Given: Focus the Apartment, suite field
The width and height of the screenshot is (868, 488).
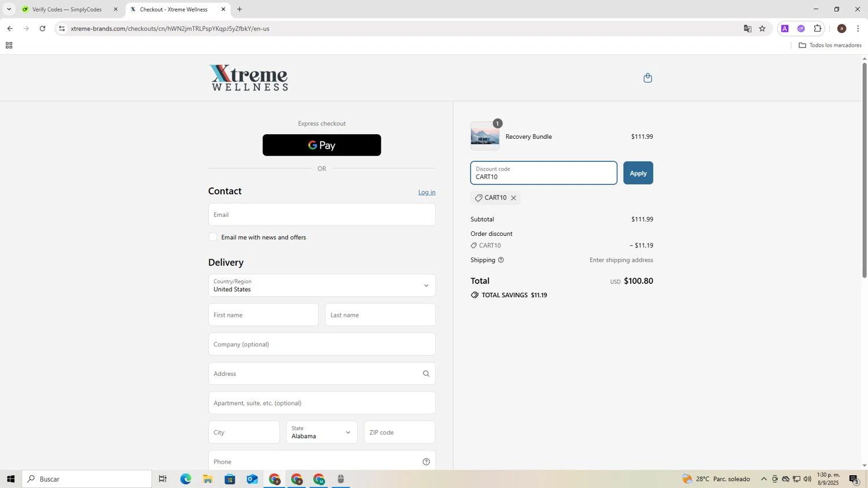Looking at the screenshot, I should point(322,403).
